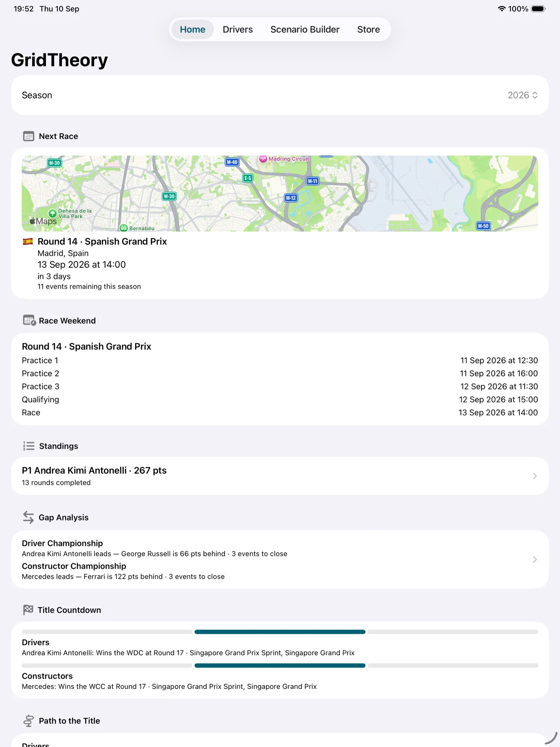Tap the Apple Maps logo on map
This screenshot has height=747, width=560.
pos(43,221)
